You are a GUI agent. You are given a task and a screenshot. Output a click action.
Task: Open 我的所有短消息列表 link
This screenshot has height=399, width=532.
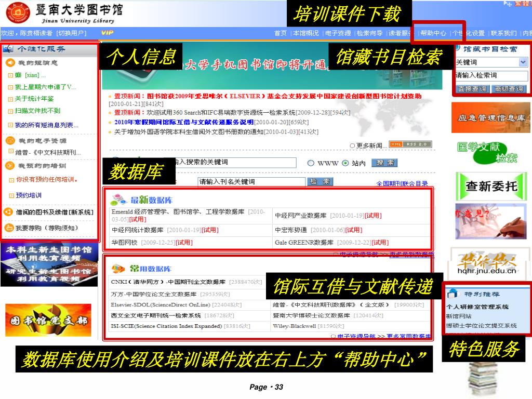(46, 125)
